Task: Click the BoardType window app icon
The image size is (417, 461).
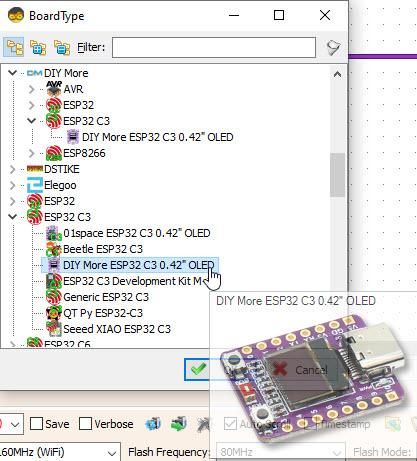Action: (16, 15)
